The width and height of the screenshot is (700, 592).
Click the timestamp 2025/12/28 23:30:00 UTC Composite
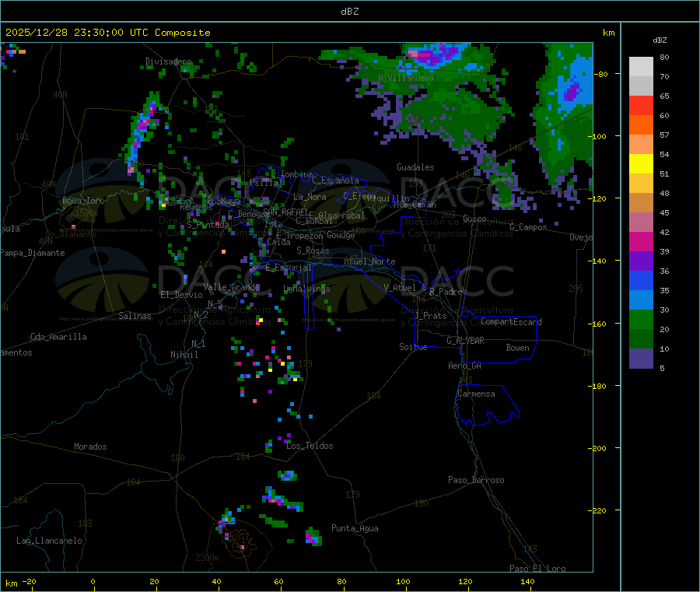tap(107, 33)
